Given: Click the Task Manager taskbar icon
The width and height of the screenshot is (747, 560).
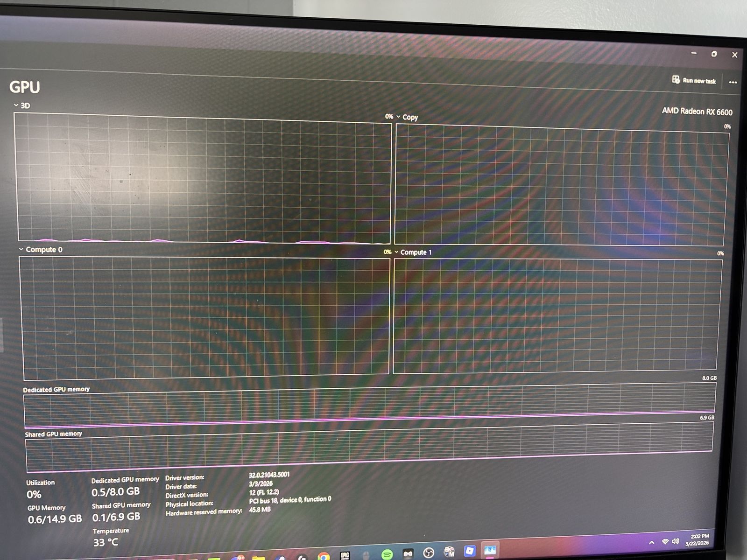Looking at the screenshot, I should tap(490, 550).
